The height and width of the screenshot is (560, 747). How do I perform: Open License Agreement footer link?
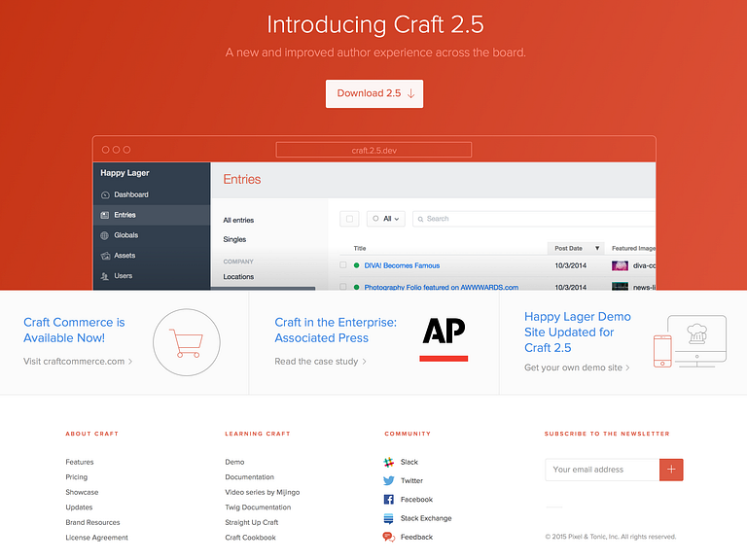[96, 538]
